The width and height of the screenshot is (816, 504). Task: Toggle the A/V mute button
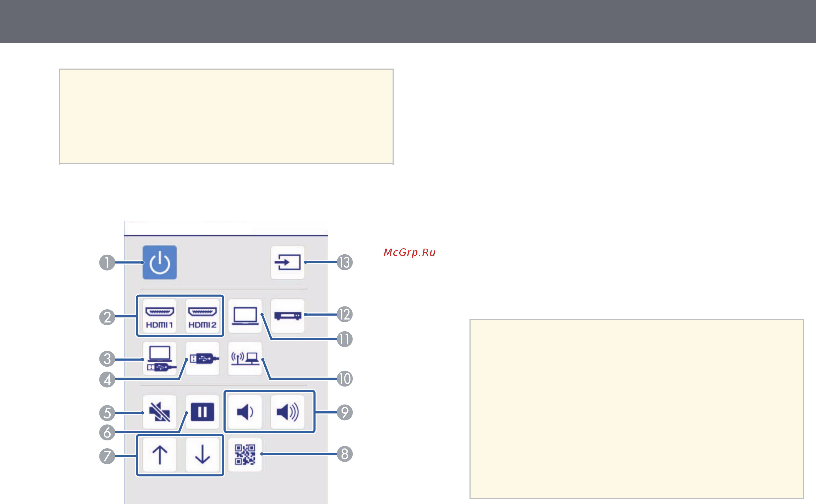click(x=160, y=412)
